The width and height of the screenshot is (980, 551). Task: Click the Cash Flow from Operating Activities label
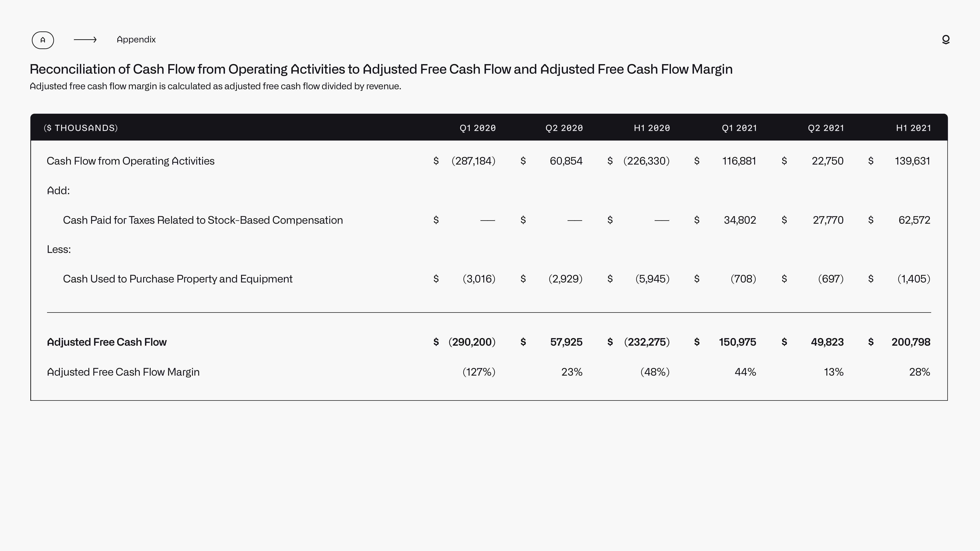coord(130,161)
